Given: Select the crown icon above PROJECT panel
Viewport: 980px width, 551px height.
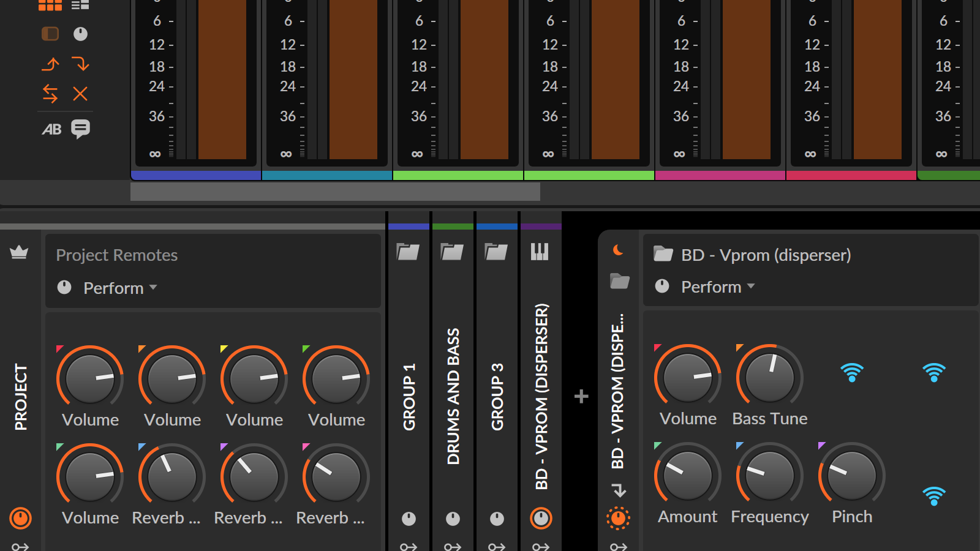Looking at the screenshot, I should tap(18, 253).
